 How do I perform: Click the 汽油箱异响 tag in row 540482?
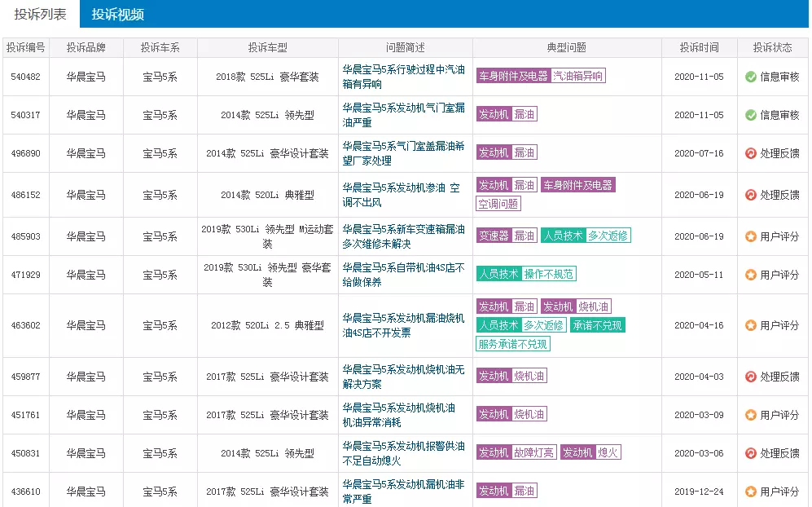(577, 76)
